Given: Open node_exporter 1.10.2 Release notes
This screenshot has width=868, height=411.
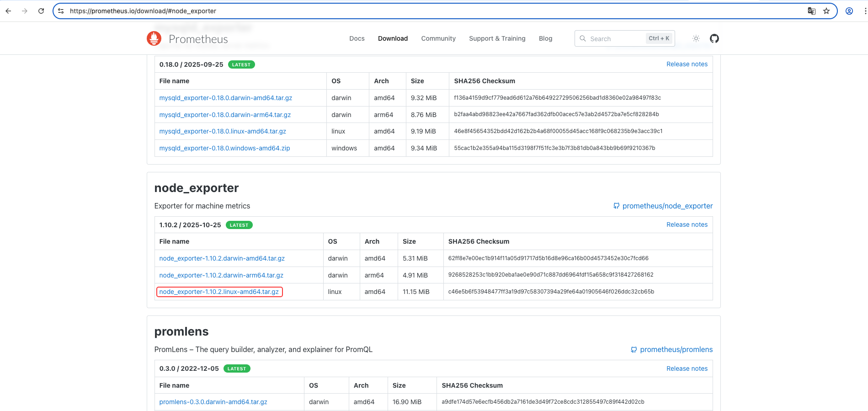Looking at the screenshot, I should coord(687,224).
